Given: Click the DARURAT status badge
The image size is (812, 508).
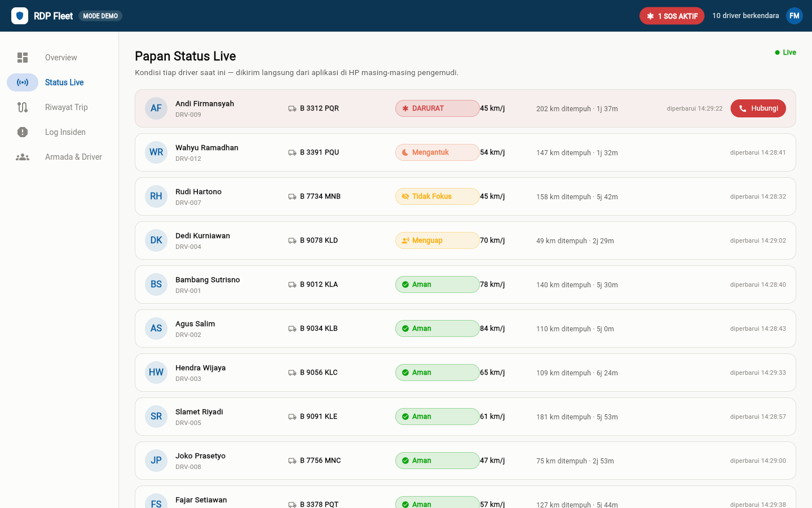Looking at the screenshot, I should coord(438,108).
